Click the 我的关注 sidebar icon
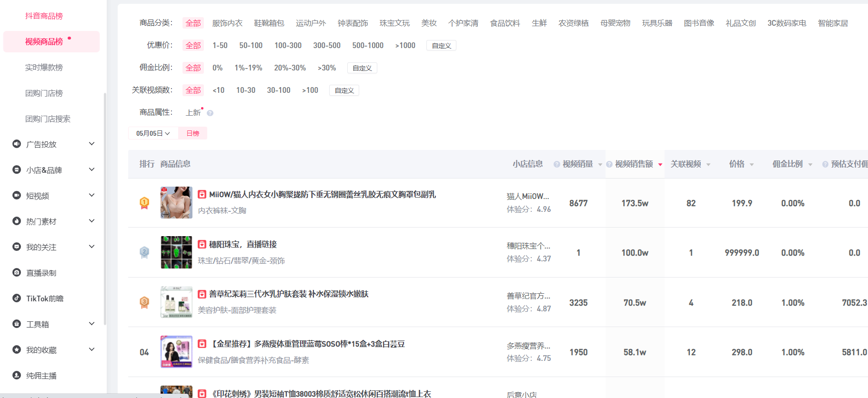The width and height of the screenshot is (868, 398). pos(17,247)
